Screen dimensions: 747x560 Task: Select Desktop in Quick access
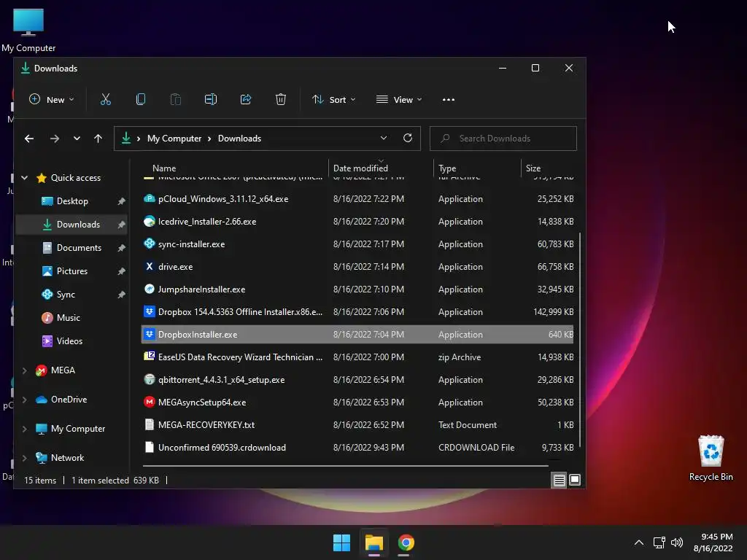[71, 201]
